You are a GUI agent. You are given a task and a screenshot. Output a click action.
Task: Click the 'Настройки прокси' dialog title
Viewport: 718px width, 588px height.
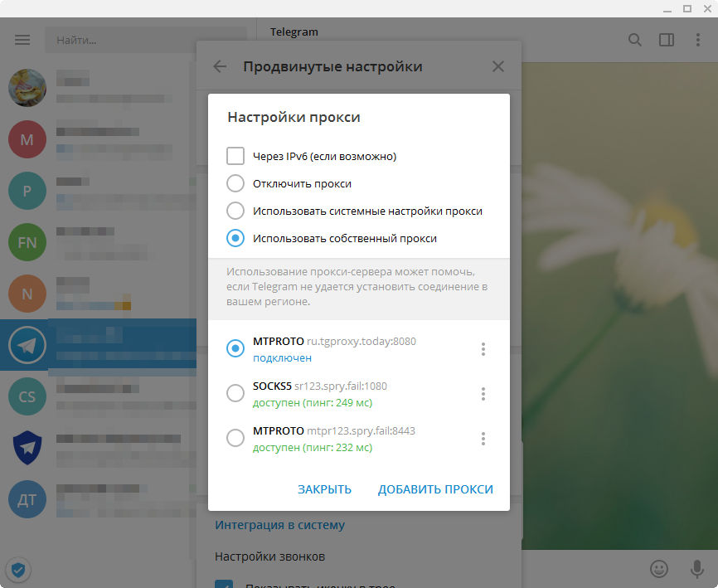click(x=294, y=117)
